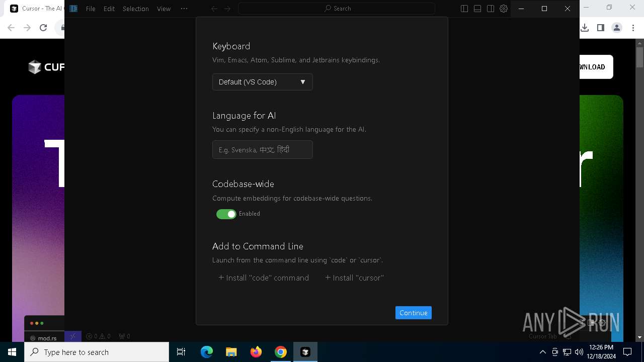The width and height of the screenshot is (644, 362).
Task: Reload the page in Chrome window
Action: [x=43, y=28]
